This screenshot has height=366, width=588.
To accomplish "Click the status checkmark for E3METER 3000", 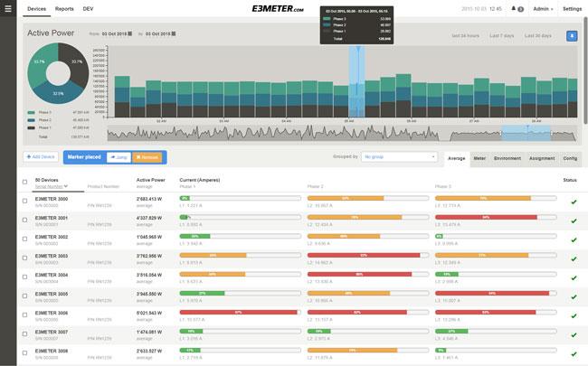I will (x=574, y=202).
